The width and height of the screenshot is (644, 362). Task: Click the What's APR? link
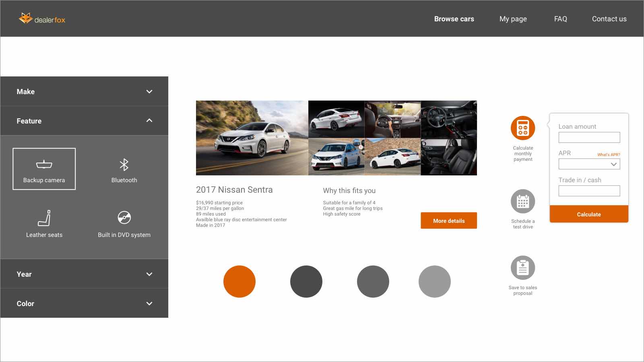[x=609, y=154]
